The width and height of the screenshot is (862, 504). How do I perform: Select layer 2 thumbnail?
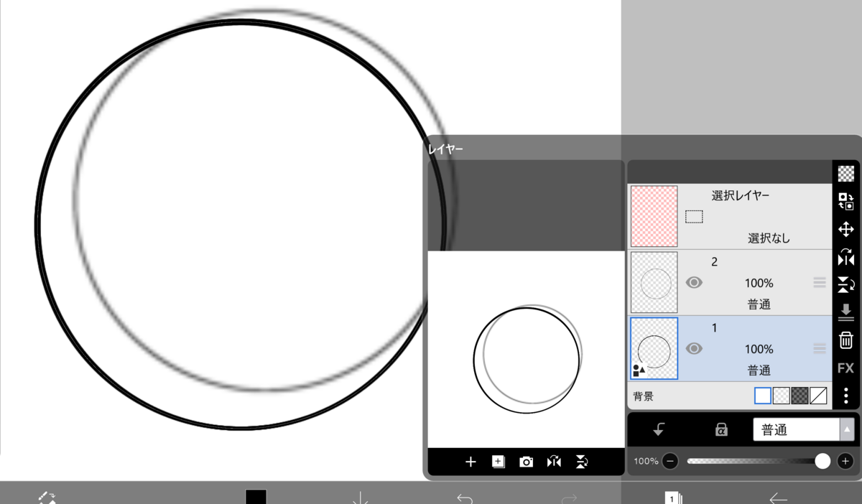654,282
